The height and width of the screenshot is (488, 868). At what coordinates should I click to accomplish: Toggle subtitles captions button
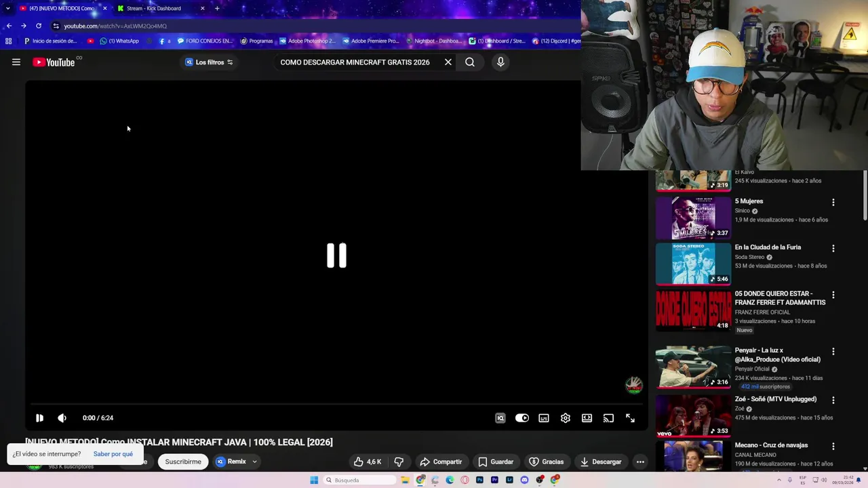(x=544, y=418)
